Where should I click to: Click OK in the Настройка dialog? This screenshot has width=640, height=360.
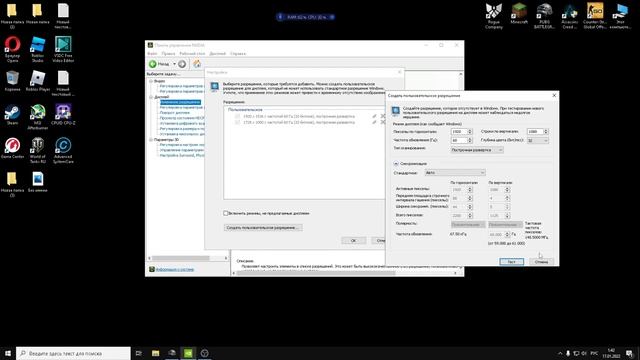(353, 240)
